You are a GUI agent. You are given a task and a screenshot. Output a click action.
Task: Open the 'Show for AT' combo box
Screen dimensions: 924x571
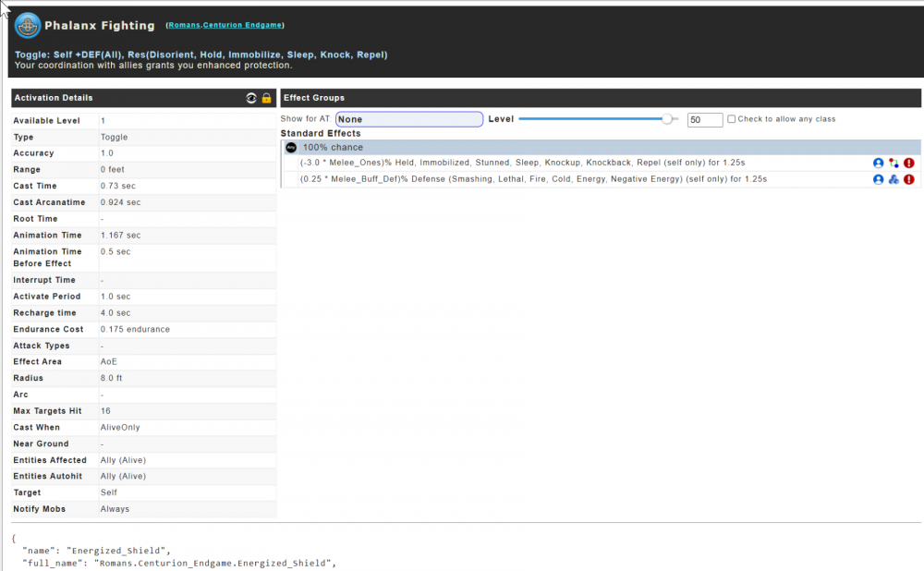tap(408, 119)
